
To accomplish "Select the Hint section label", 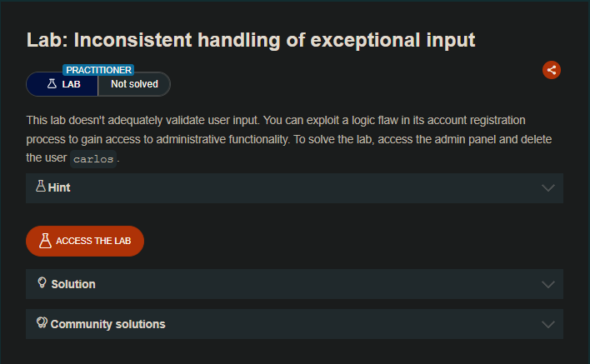I will click(59, 188).
